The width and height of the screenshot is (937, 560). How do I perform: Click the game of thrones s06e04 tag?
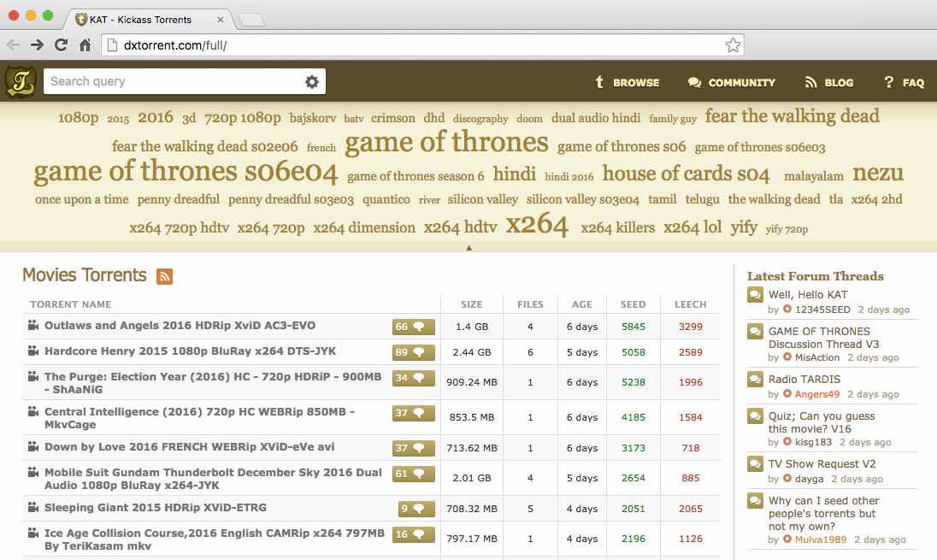click(x=186, y=172)
